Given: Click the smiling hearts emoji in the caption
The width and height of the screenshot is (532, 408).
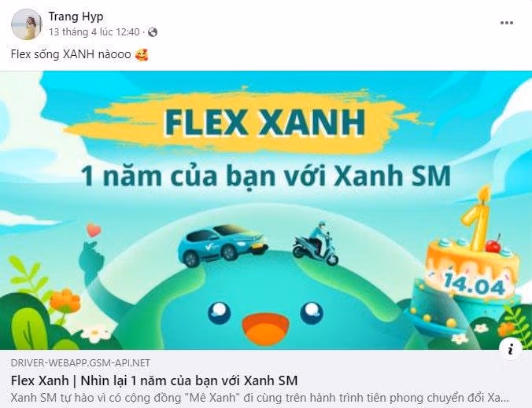Looking at the screenshot, I should pos(141,55).
